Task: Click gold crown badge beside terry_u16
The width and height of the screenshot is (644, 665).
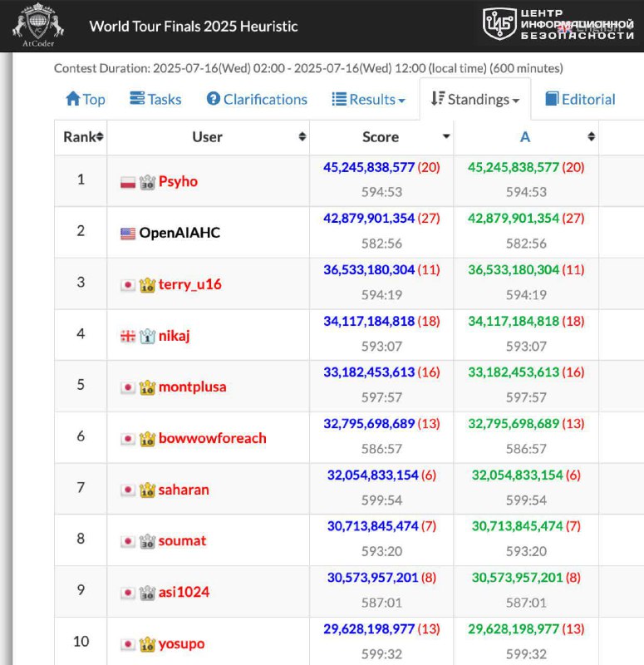Action: coord(148,285)
